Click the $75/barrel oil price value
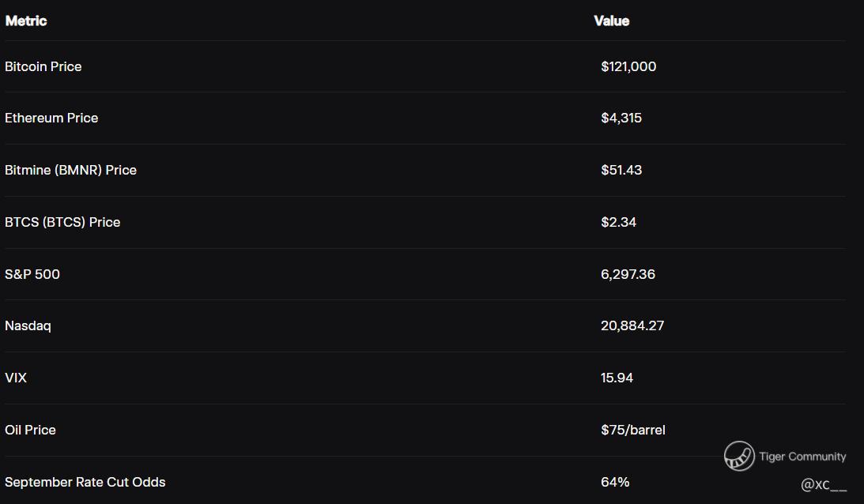The height and width of the screenshot is (504, 864). click(x=633, y=430)
